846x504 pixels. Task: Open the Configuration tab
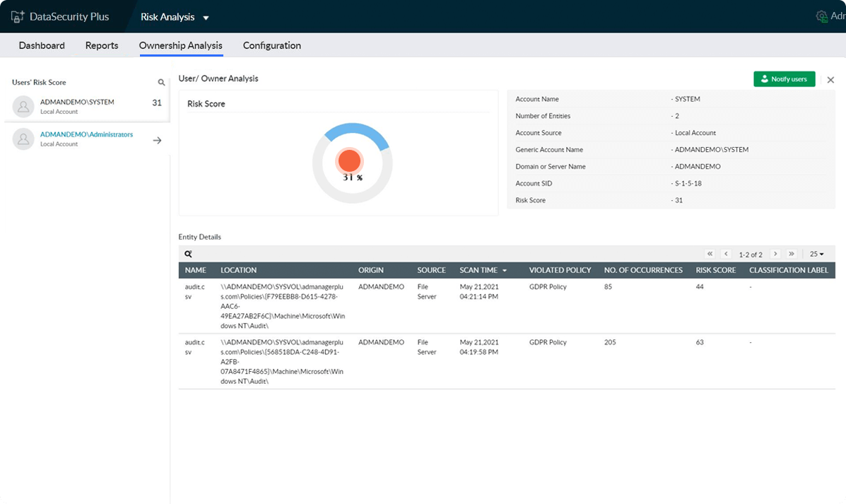[272, 45]
